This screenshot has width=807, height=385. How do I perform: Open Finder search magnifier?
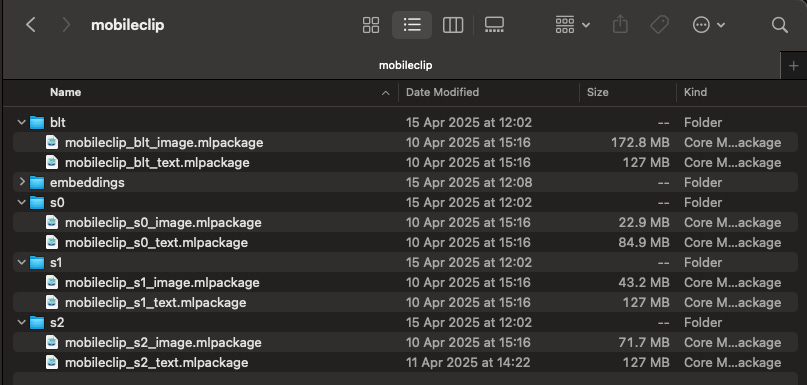(780, 25)
